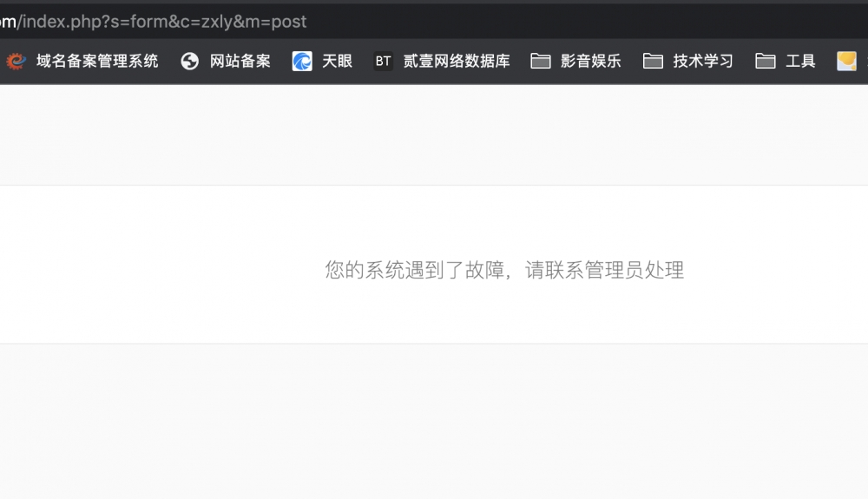Expand the 技术学习 bookmark folder
Screen dimensions: 868x499
click(x=688, y=61)
